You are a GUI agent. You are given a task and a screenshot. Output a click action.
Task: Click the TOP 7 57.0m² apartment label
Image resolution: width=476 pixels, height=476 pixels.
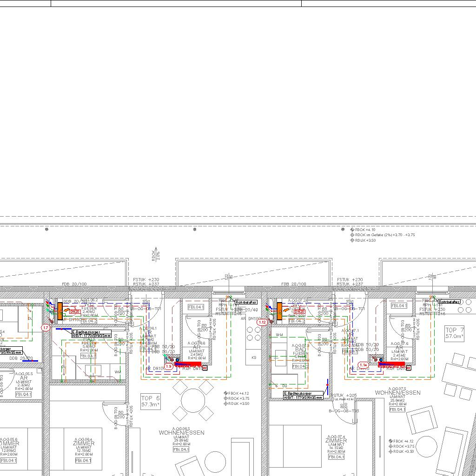455,332
